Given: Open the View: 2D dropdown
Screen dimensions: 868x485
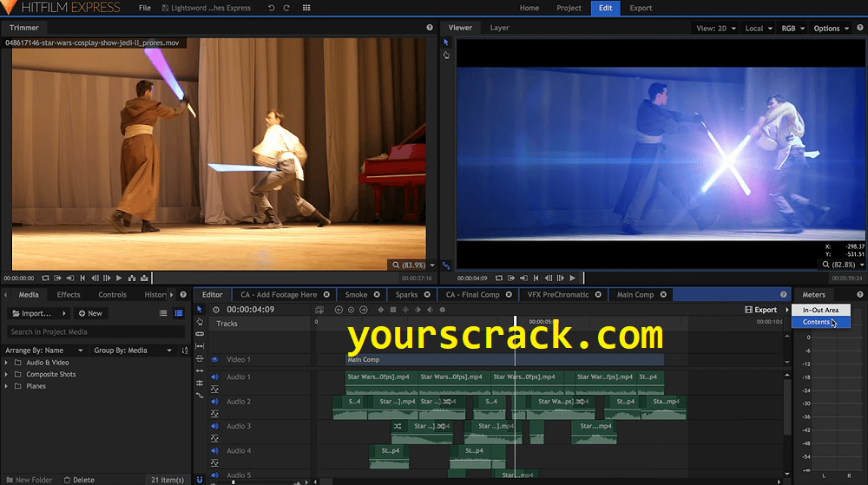Looking at the screenshot, I should [716, 29].
